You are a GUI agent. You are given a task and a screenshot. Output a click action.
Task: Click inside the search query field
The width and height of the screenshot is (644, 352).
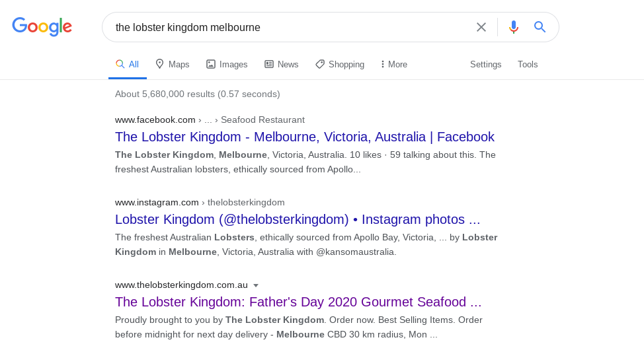pos(291,27)
